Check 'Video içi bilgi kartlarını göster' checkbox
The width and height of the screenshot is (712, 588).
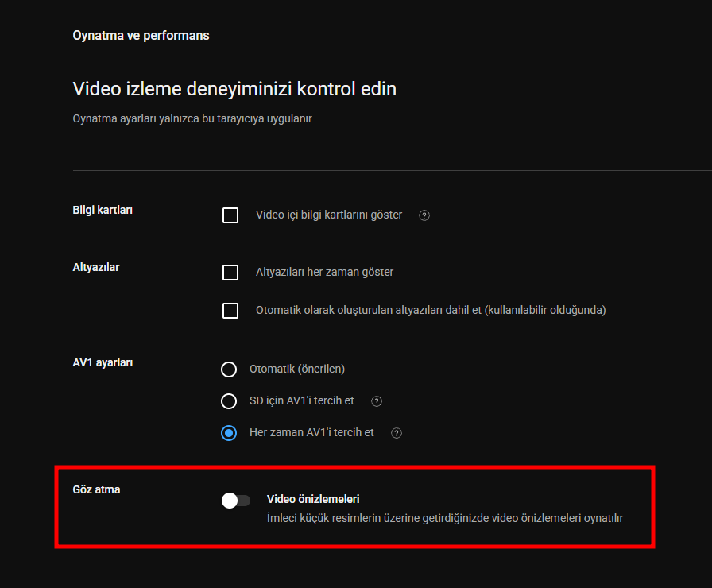tap(230, 215)
